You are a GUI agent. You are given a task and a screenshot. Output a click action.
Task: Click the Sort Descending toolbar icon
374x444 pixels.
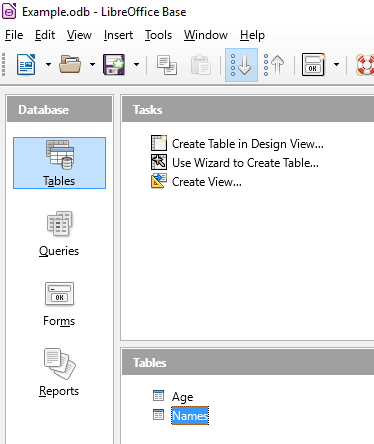coord(274,65)
